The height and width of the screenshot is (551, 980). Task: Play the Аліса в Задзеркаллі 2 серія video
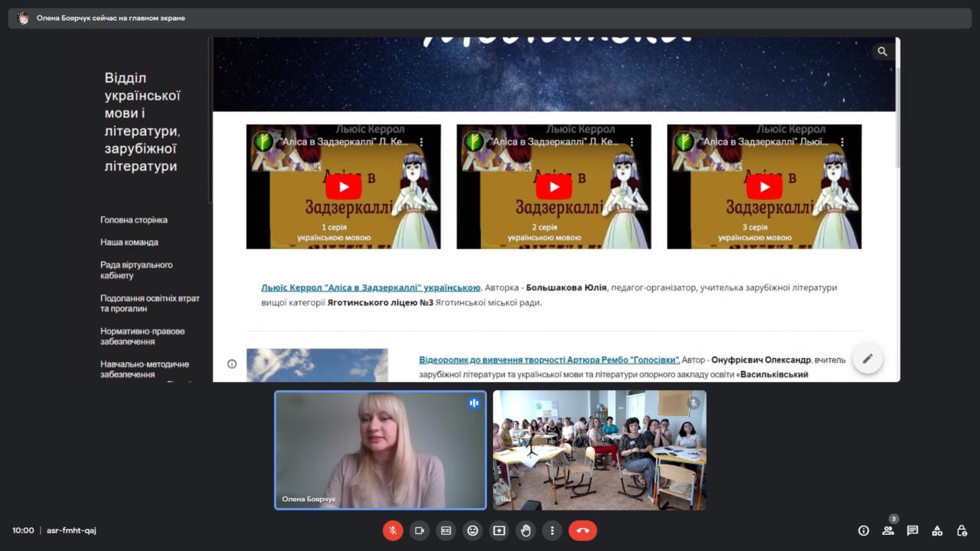[x=554, y=187]
